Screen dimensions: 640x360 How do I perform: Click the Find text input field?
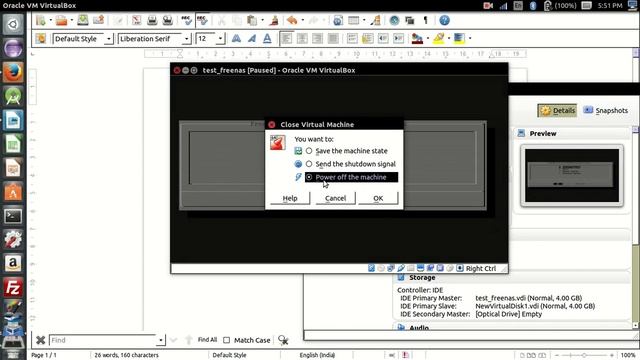pyautogui.click(x=102, y=340)
